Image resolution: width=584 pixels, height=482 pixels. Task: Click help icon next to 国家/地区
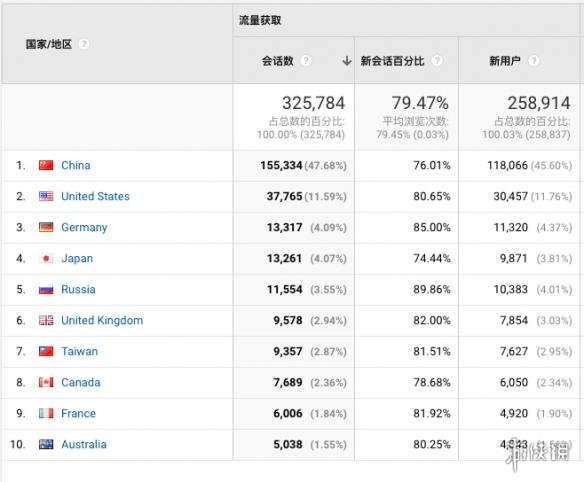[84, 44]
